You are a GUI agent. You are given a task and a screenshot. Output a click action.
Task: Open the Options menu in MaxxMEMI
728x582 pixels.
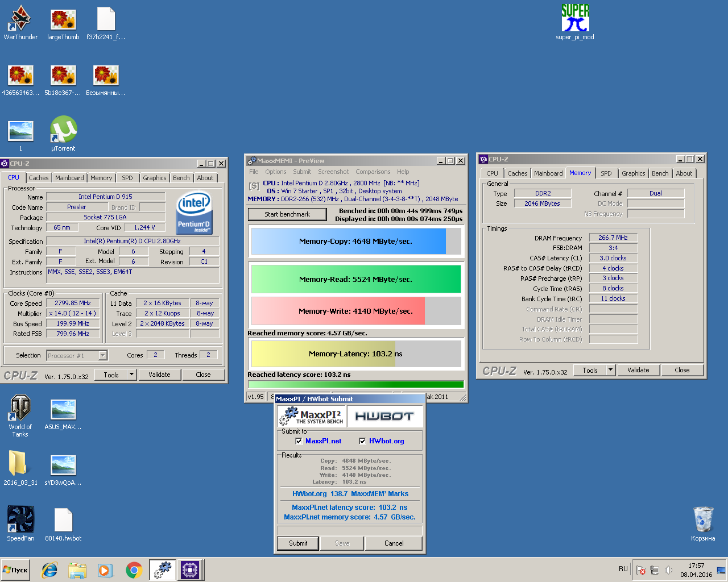(x=275, y=172)
